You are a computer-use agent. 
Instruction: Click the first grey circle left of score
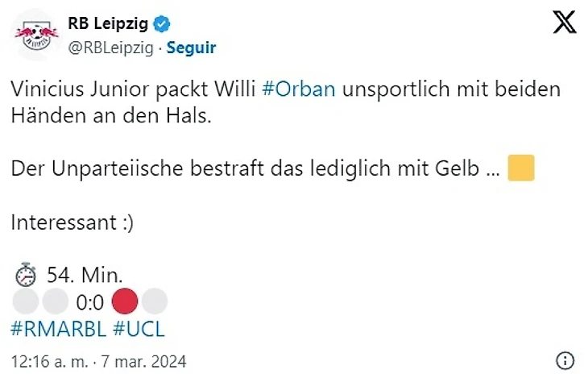tap(26, 302)
